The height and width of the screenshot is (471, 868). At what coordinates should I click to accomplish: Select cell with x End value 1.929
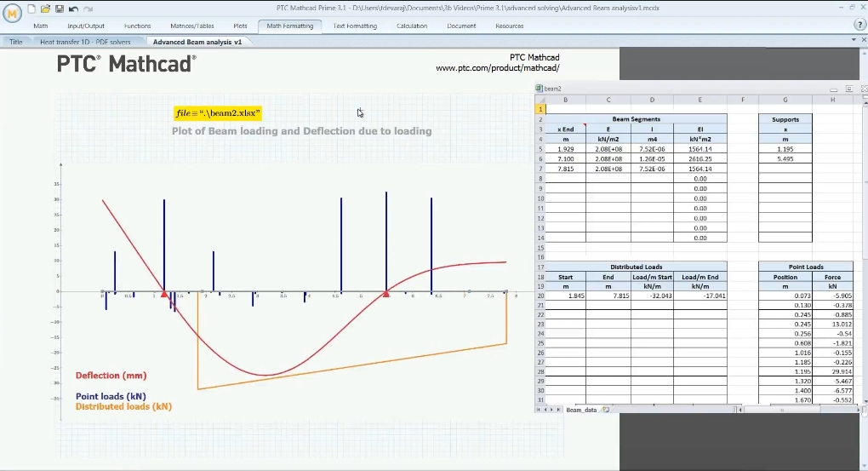(x=565, y=149)
